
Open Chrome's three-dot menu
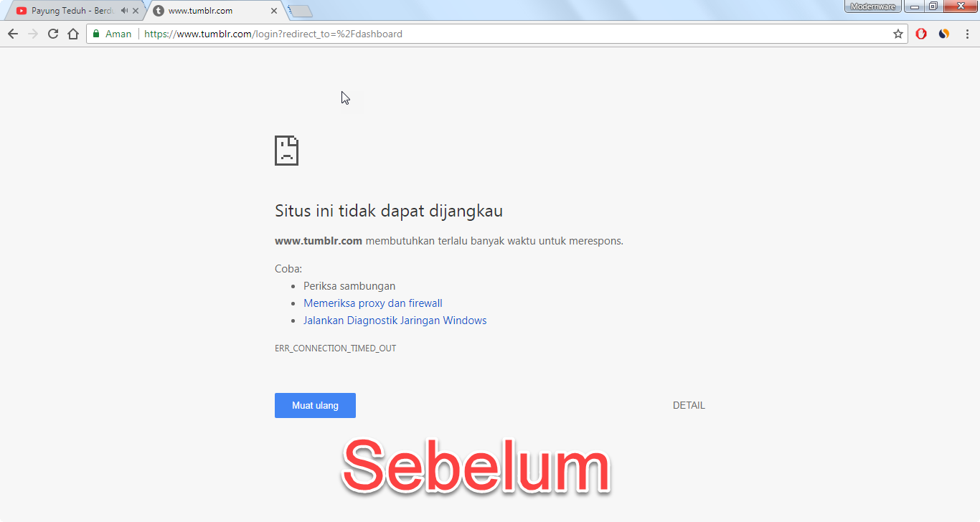966,34
